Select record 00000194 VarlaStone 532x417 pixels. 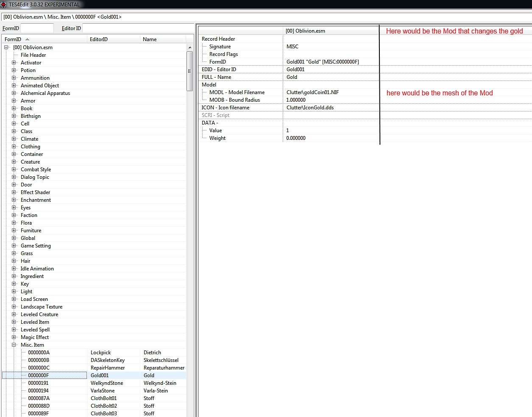[x=94, y=391]
